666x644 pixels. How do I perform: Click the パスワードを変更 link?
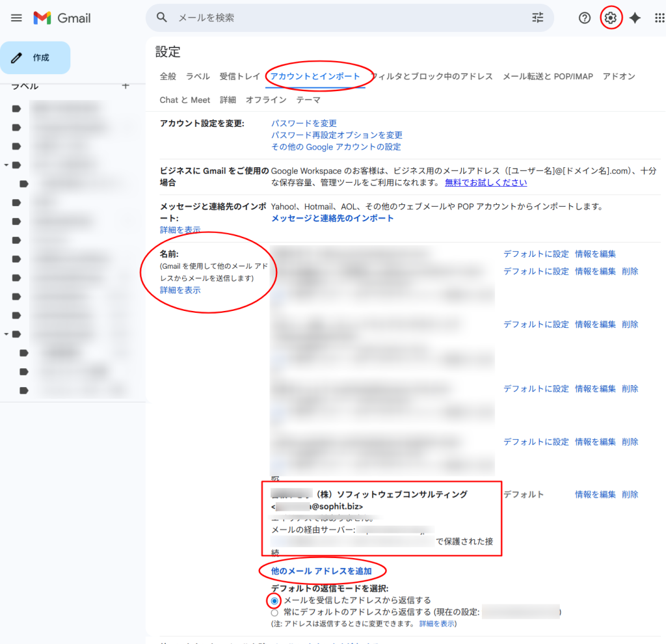[304, 124]
